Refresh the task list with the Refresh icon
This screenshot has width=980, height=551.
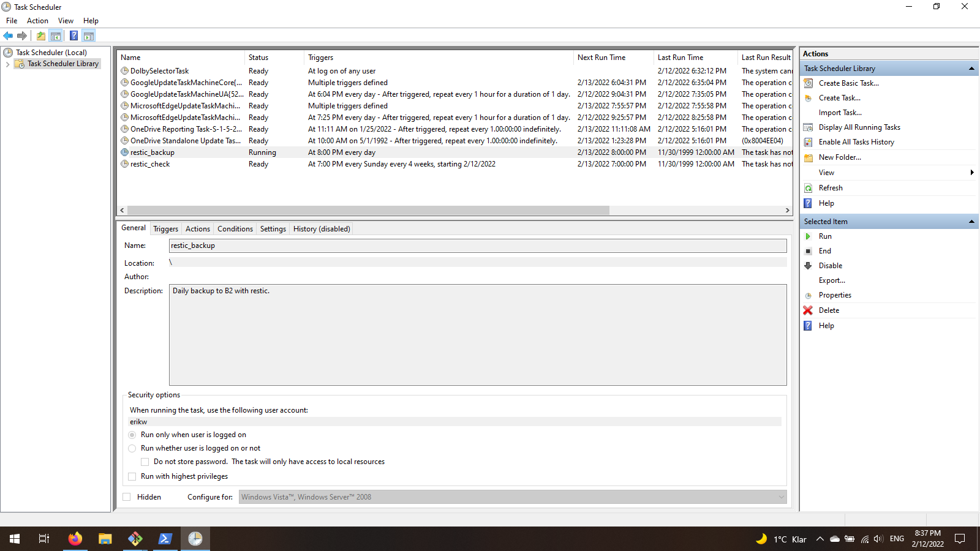click(x=809, y=188)
